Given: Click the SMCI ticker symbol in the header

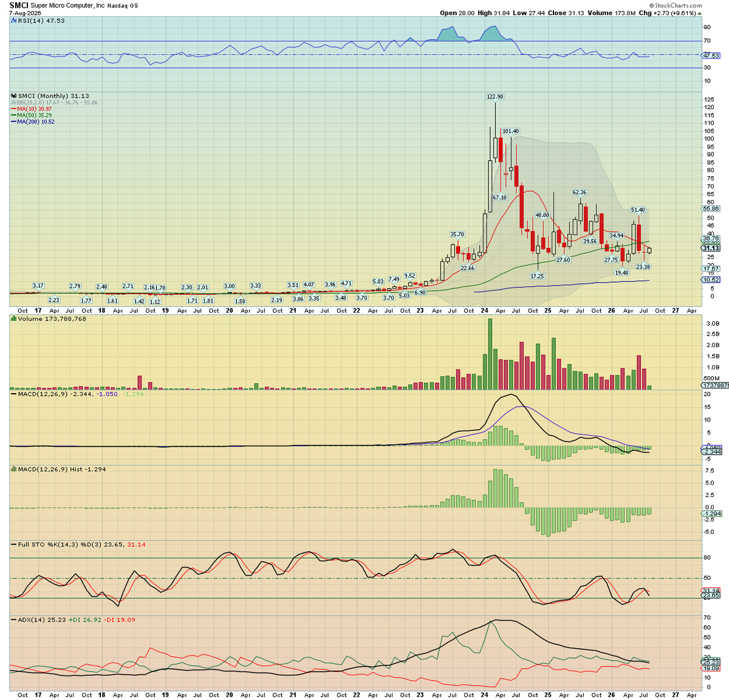Looking at the screenshot, I should point(19,5).
